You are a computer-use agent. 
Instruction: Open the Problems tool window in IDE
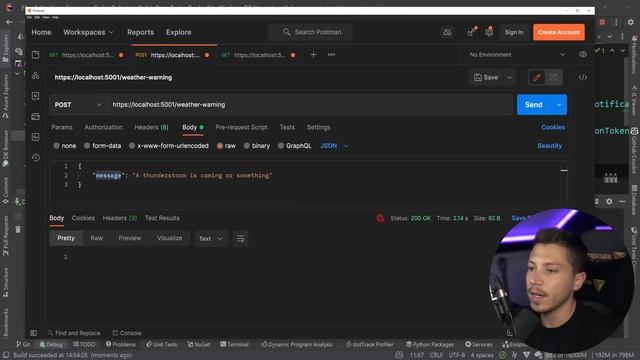(x=121, y=344)
